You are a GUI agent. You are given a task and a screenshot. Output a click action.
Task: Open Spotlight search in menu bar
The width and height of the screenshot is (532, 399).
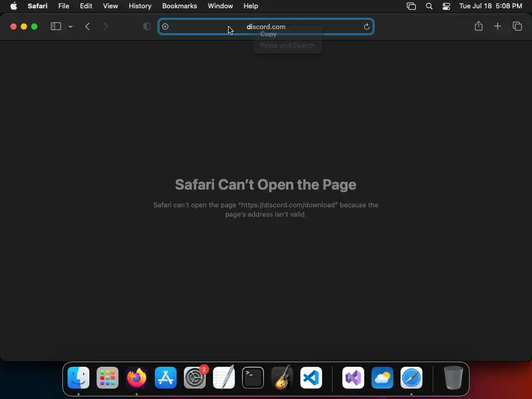429,6
